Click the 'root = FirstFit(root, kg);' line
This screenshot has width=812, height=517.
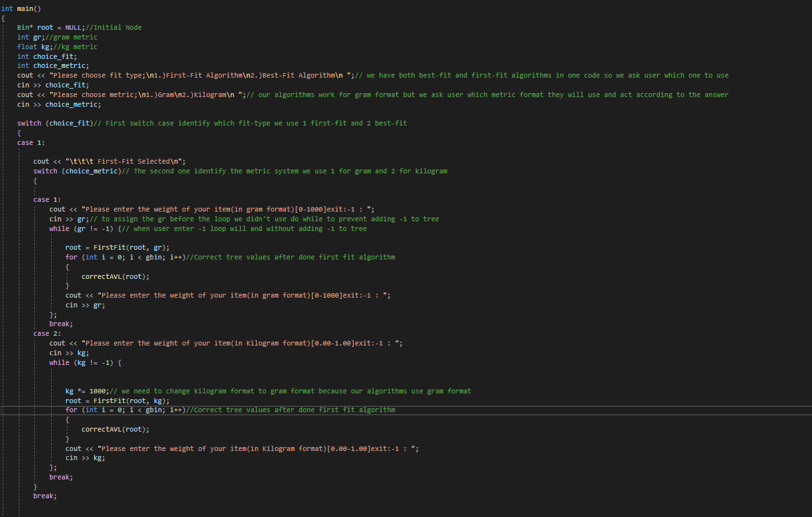(117, 401)
